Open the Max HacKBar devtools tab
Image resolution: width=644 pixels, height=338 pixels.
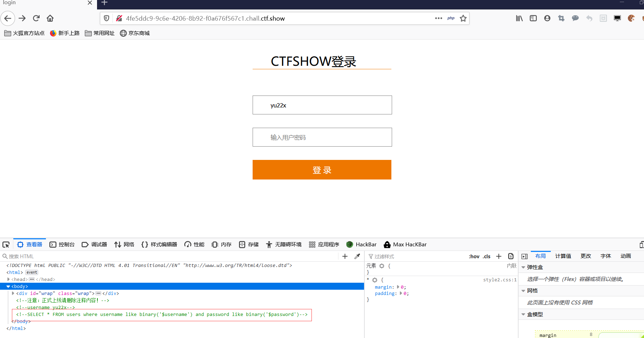[405, 245]
